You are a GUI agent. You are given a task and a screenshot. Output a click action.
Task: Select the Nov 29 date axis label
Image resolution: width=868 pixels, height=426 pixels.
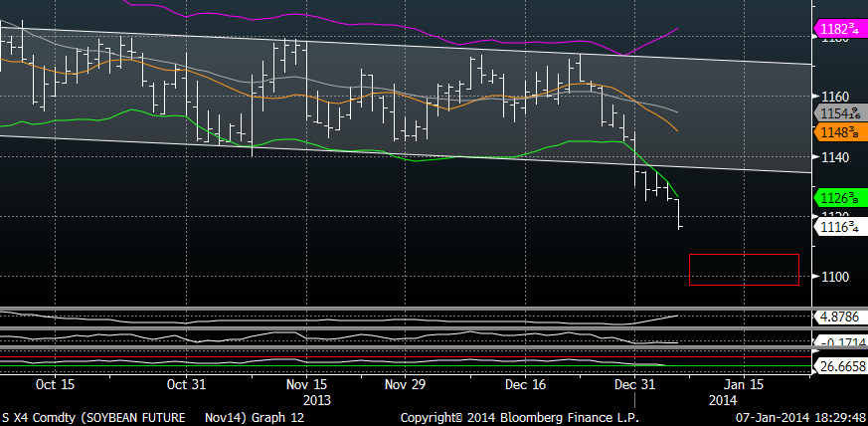pyautogui.click(x=404, y=384)
